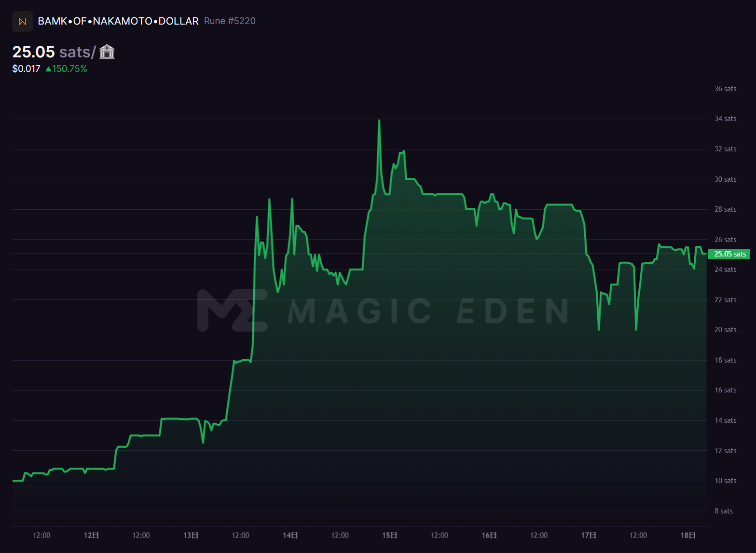The width and height of the screenshot is (756, 553).
Task: Select the 16日 date axis label
Action: [489, 535]
